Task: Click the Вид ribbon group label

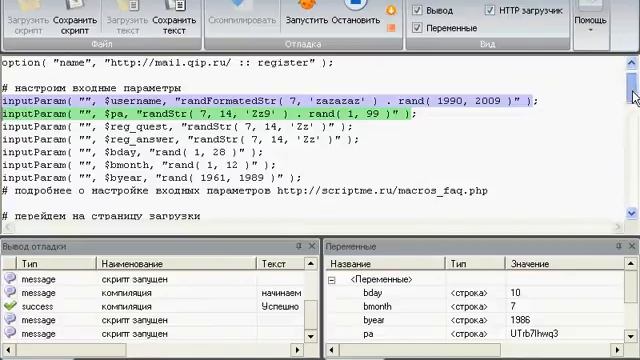Action: pos(487,44)
